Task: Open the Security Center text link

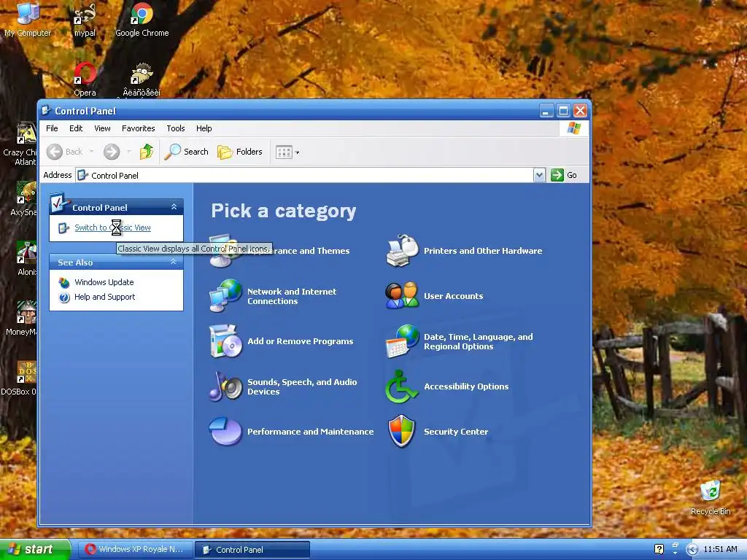Action: click(x=456, y=432)
